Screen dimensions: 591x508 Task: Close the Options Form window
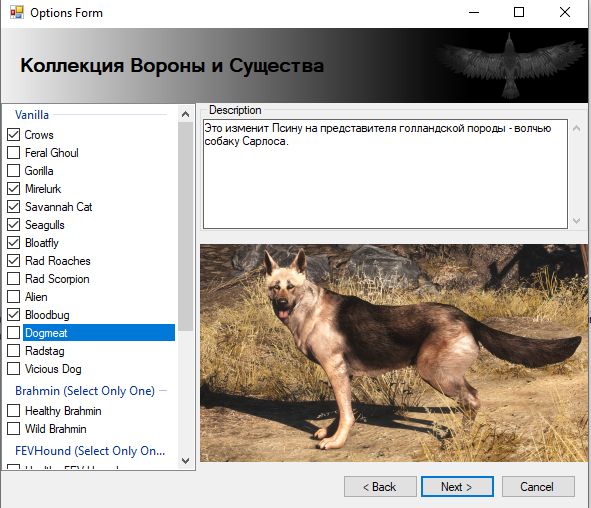(x=565, y=12)
